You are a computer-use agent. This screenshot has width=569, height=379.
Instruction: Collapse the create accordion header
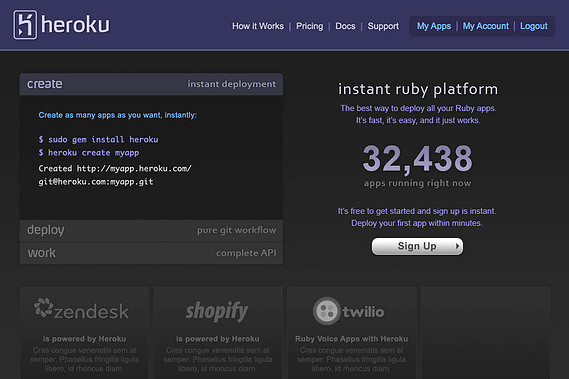tap(151, 84)
